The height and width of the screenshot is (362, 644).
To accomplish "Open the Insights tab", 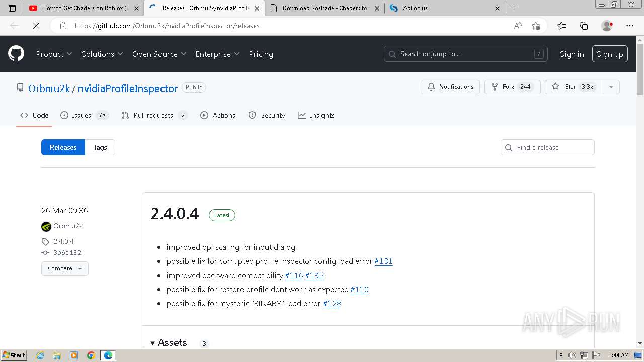I will 316,115.
